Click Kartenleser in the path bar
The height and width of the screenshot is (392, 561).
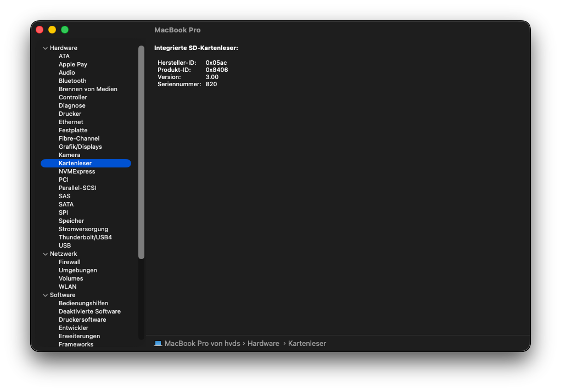click(307, 343)
